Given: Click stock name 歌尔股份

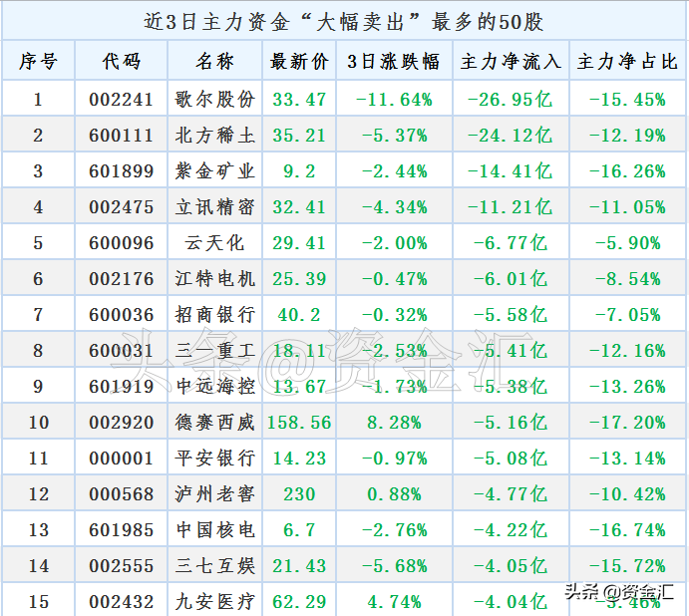Looking at the screenshot, I should point(214,100).
